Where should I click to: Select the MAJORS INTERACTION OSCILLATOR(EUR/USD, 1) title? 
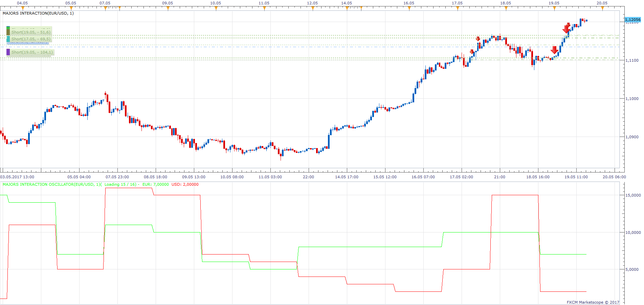click(x=52, y=184)
